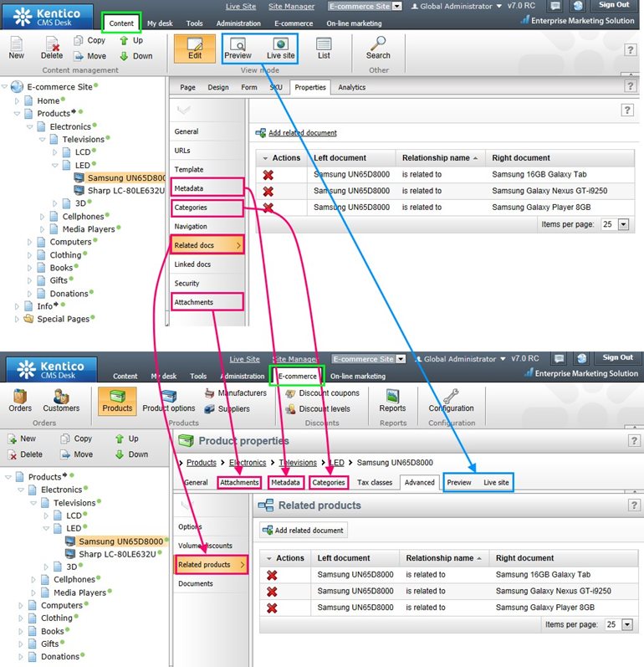
Task: Click the green Down arrow in top toolbar
Action: click(x=124, y=56)
